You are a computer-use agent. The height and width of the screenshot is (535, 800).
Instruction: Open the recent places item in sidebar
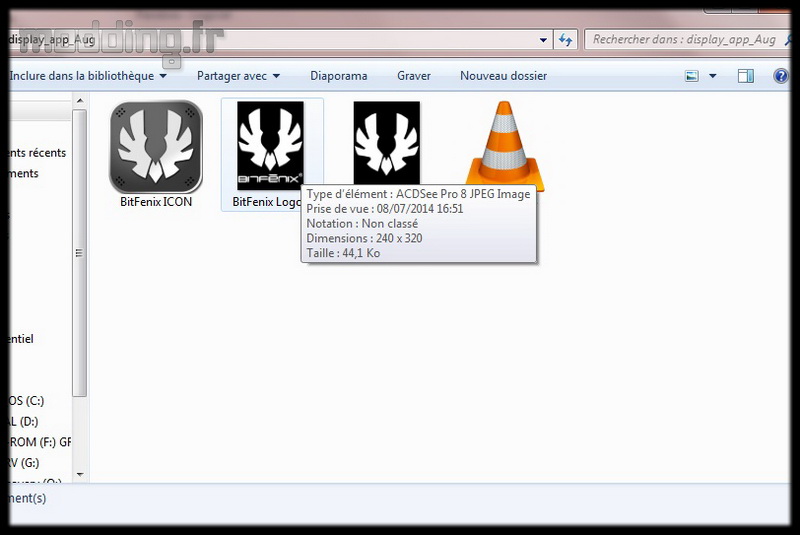coord(38,152)
